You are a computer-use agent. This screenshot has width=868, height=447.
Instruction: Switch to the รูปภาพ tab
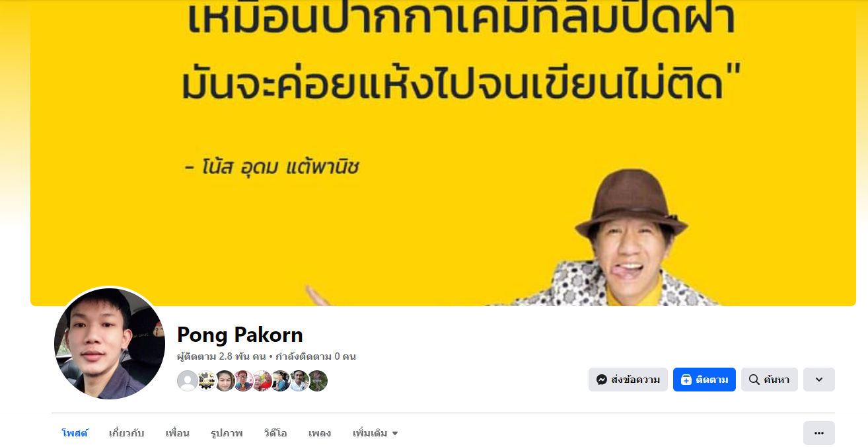click(x=227, y=434)
